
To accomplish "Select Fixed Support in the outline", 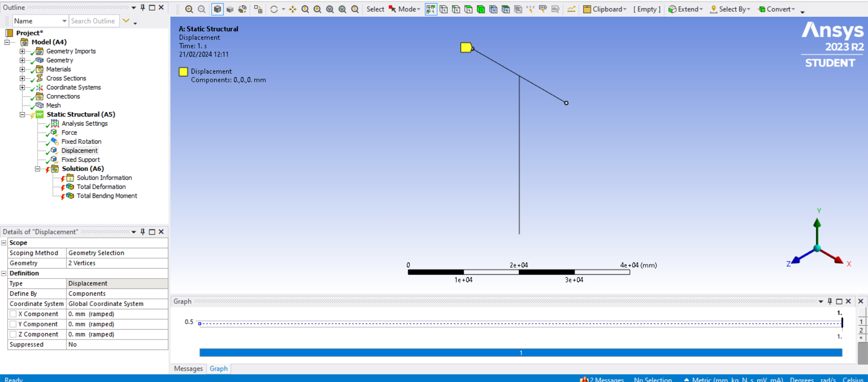I will coord(80,160).
